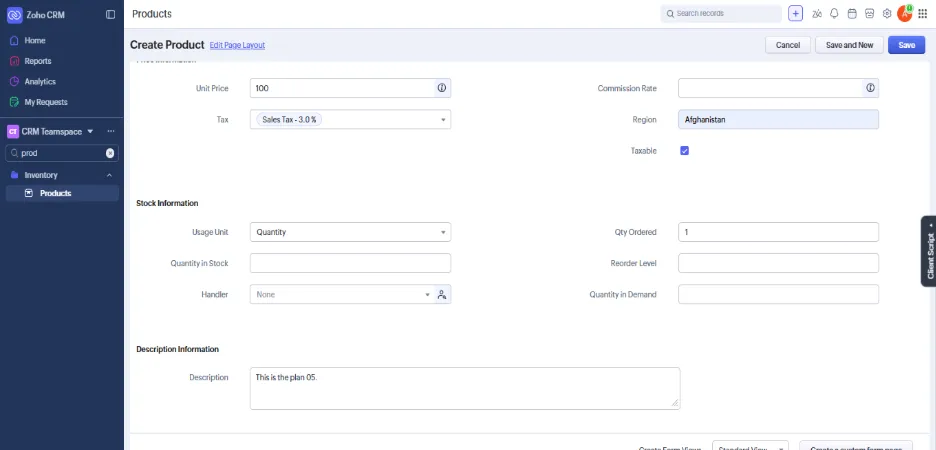The height and width of the screenshot is (450, 936).
Task: Open notifications bell icon
Action: (x=835, y=14)
